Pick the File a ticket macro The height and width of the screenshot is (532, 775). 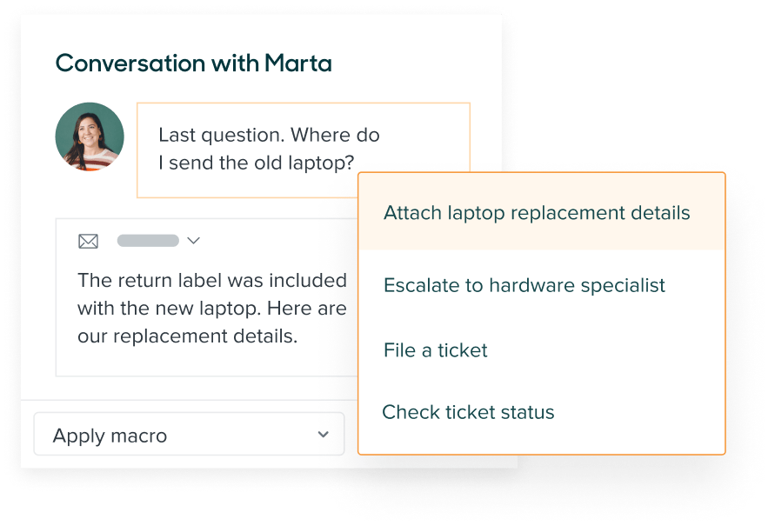[x=435, y=350]
